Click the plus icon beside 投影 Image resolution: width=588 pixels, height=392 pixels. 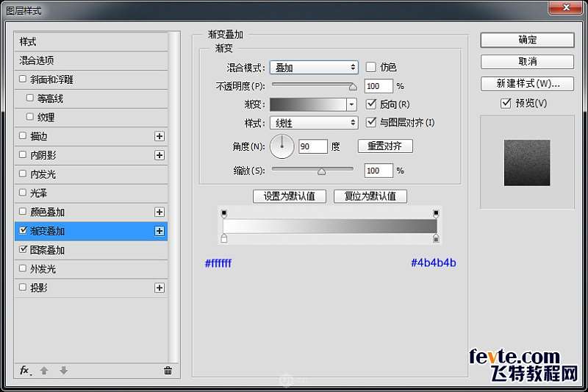[159, 288]
